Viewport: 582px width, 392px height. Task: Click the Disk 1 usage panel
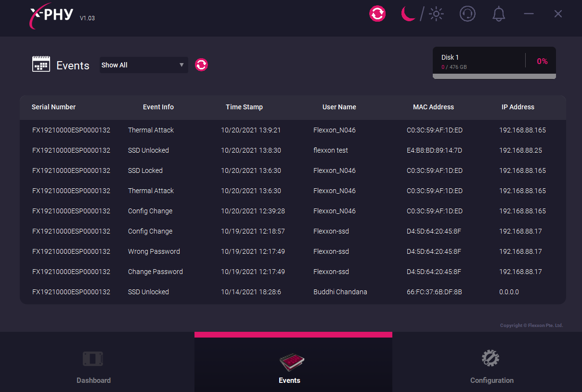(494, 61)
